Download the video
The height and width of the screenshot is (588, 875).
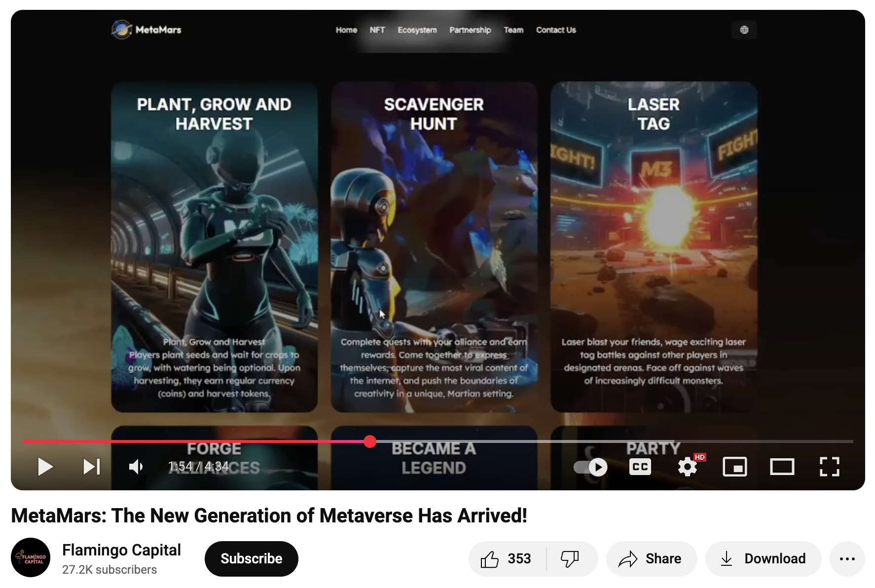coord(763,559)
